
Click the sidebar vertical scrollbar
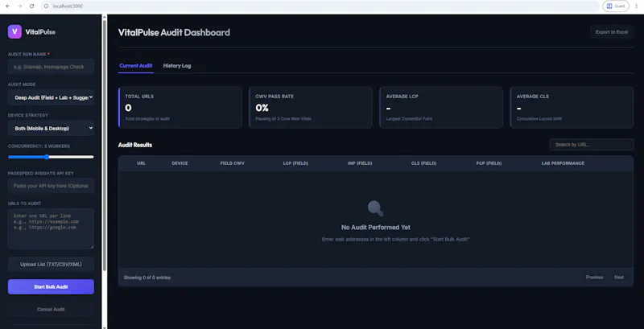tap(105, 146)
